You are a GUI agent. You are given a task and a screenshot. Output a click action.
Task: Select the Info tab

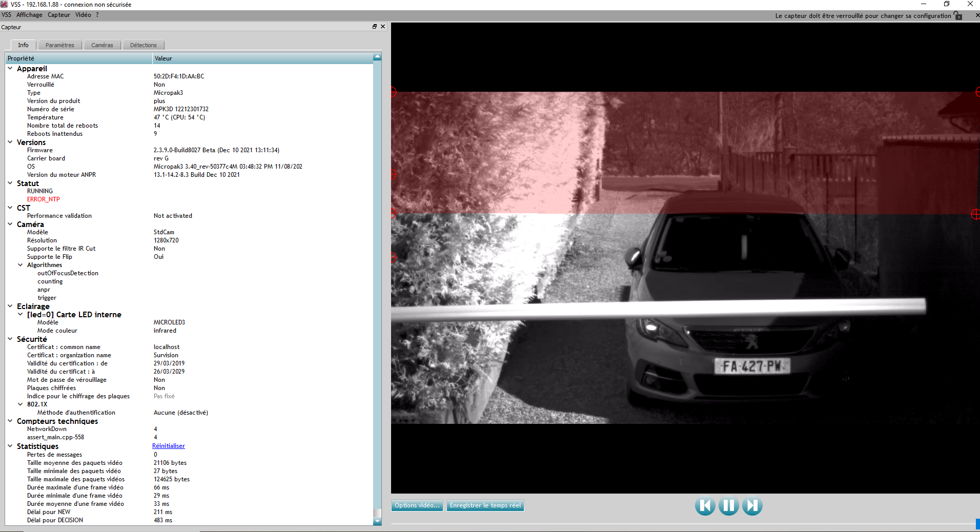(x=23, y=45)
